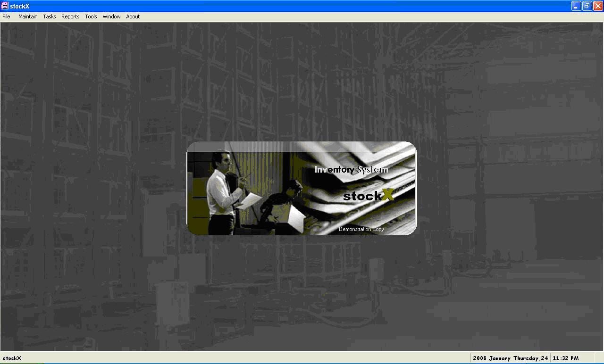Screen dimensions: 604x364
Task: Click the stockX label in status bar
Action: [12, 358]
